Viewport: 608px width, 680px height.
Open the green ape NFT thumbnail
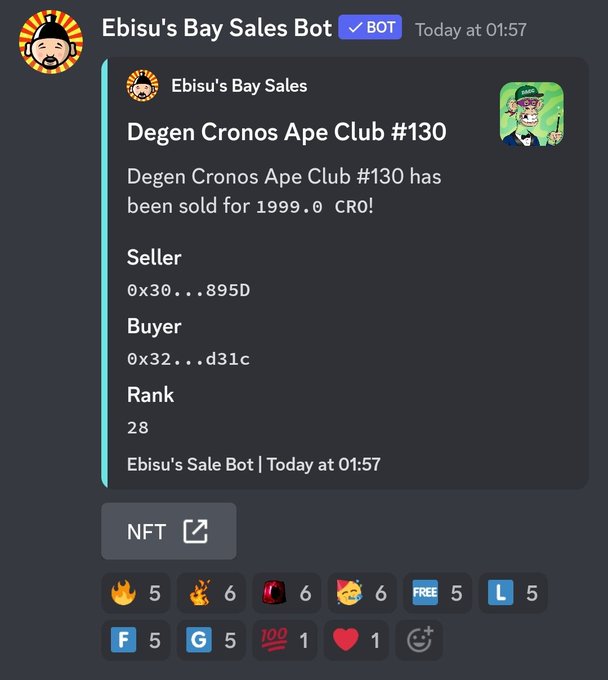[532, 114]
